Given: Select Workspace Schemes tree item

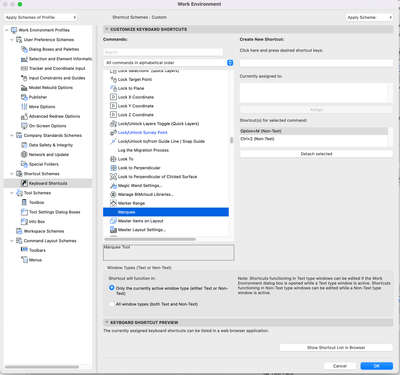Looking at the screenshot, I should (44, 231).
